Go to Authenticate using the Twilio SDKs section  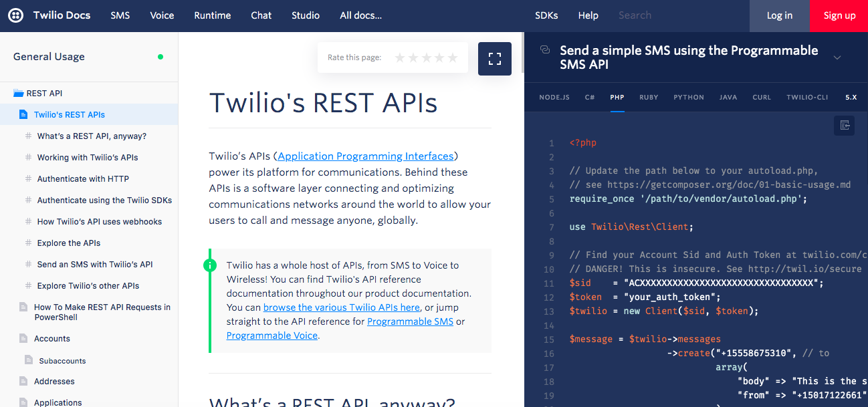[104, 200]
